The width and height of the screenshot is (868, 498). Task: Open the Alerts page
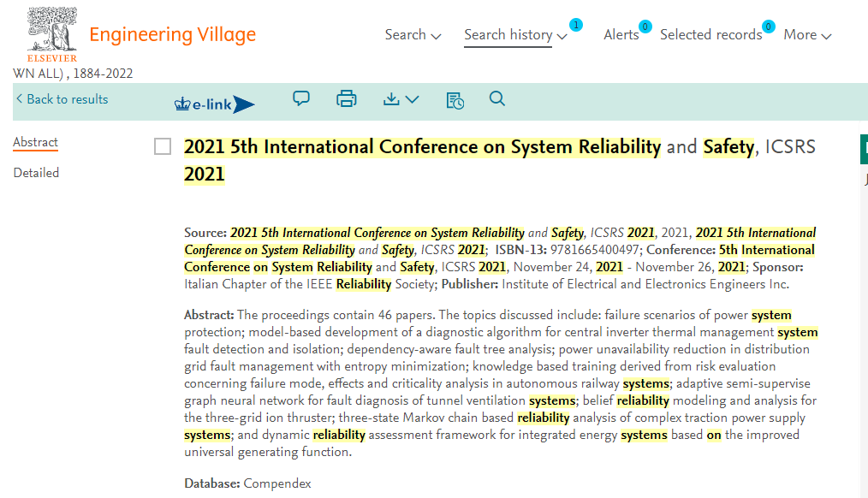tap(621, 35)
